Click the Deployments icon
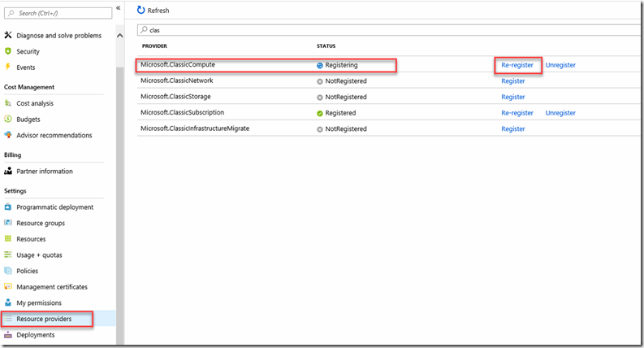 click(x=8, y=334)
